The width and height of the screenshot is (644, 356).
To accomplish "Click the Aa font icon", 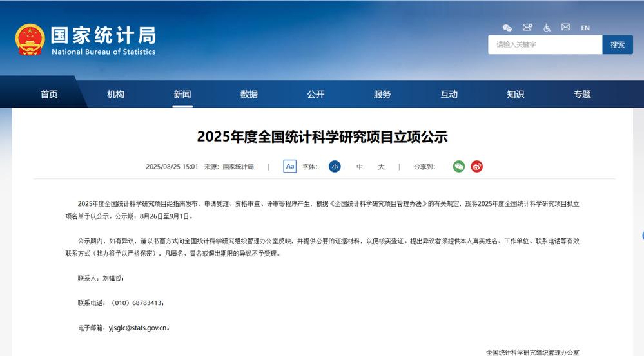I will pos(290,167).
